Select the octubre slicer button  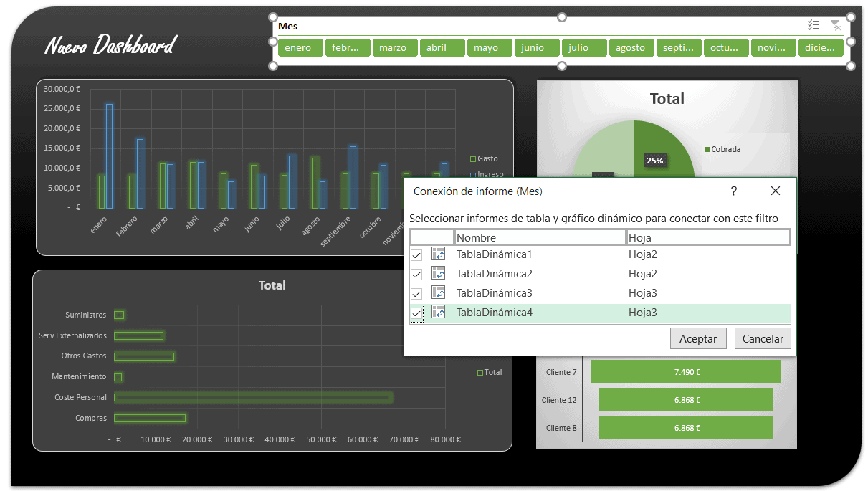725,48
